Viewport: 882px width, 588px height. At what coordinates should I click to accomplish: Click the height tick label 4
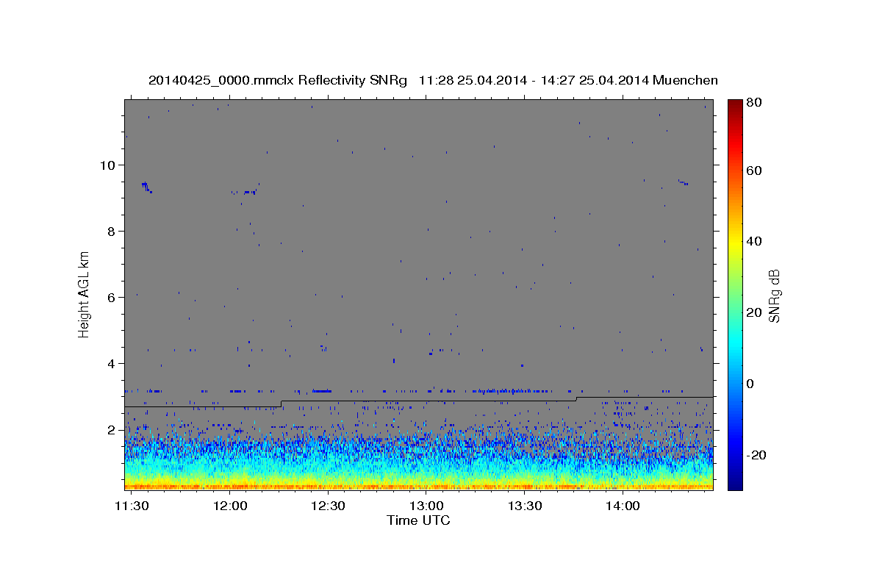click(112, 363)
